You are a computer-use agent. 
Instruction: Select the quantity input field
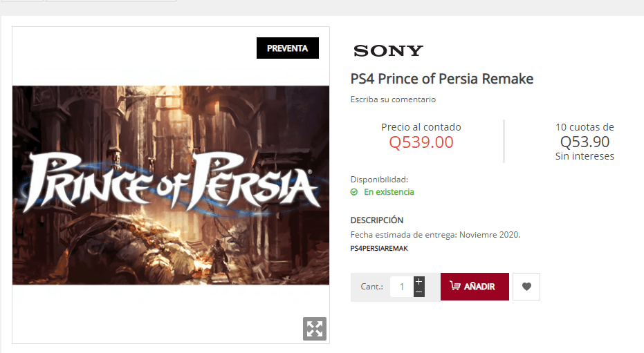402,287
